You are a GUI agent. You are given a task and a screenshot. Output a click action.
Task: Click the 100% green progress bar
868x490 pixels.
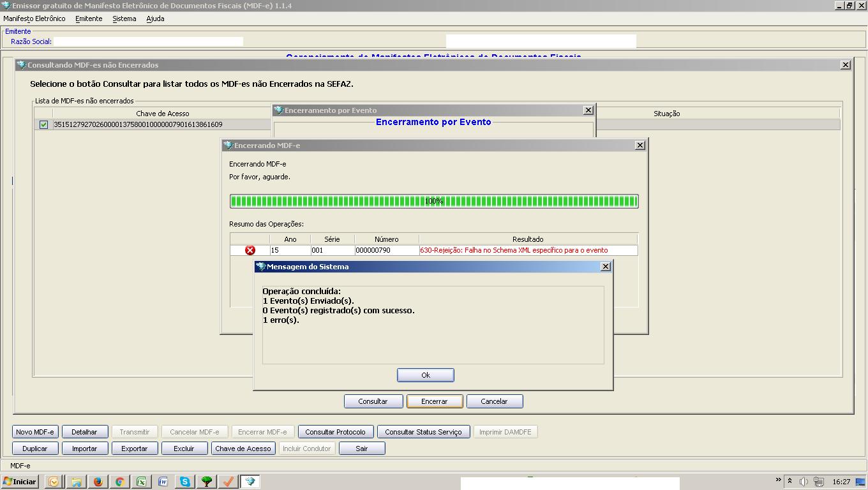click(434, 201)
